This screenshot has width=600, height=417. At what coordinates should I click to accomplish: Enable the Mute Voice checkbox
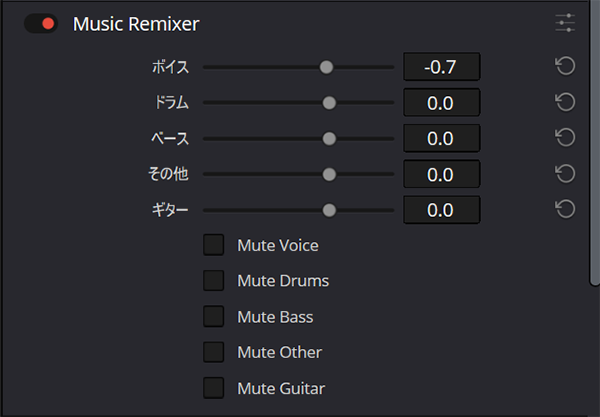tap(214, 245)
